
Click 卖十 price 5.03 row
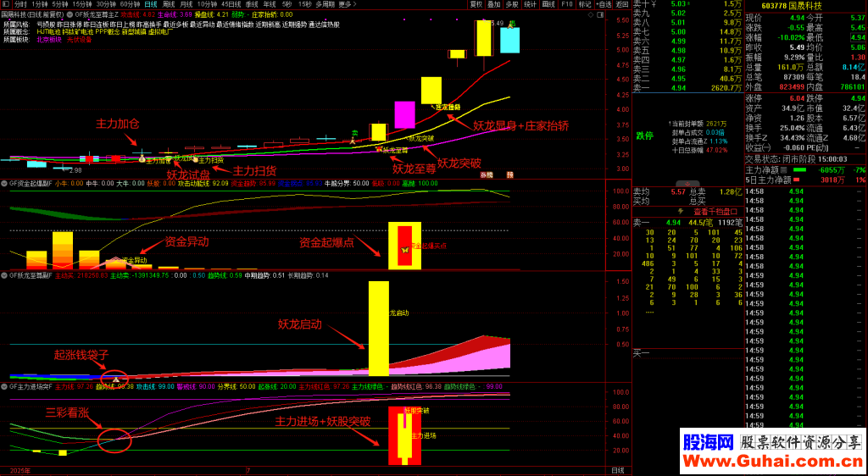(687, 4)
